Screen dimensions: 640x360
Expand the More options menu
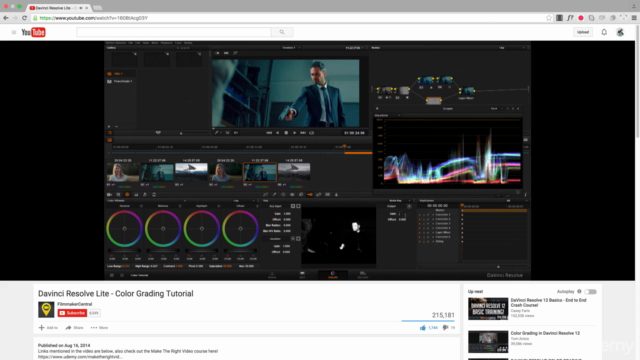[x=99, y=328]
